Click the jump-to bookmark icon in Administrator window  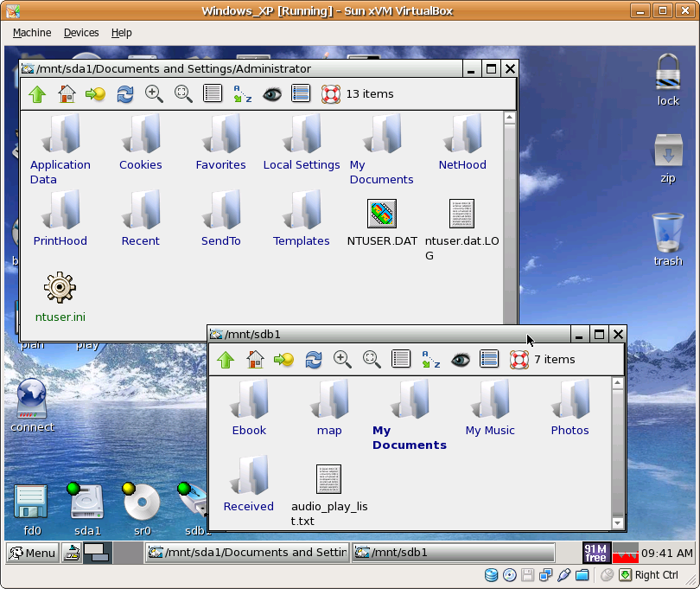(x=95, y=94)
